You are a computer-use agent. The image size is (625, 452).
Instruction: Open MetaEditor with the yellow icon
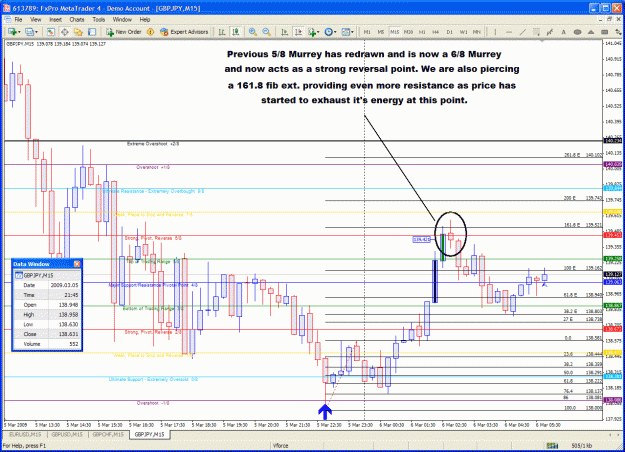click(x=150, y=32)
